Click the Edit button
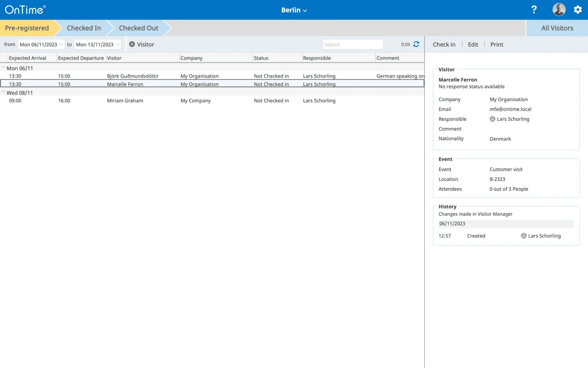Screen dimensions: 588x368 (473, 44)
